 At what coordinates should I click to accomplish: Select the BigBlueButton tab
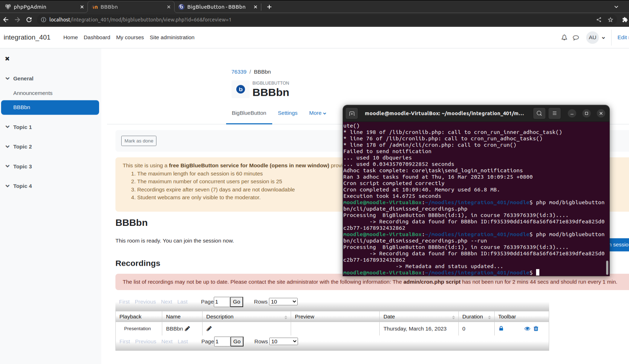[249, 113]
